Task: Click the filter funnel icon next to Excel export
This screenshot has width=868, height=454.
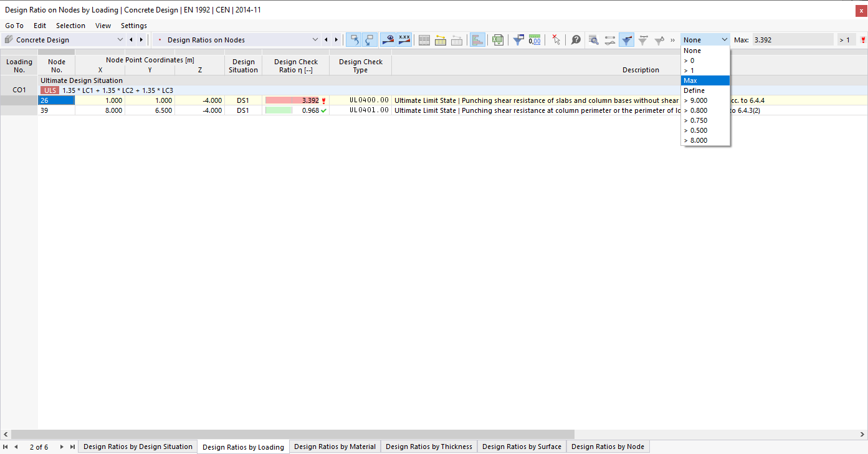Action: coord(518,40)
